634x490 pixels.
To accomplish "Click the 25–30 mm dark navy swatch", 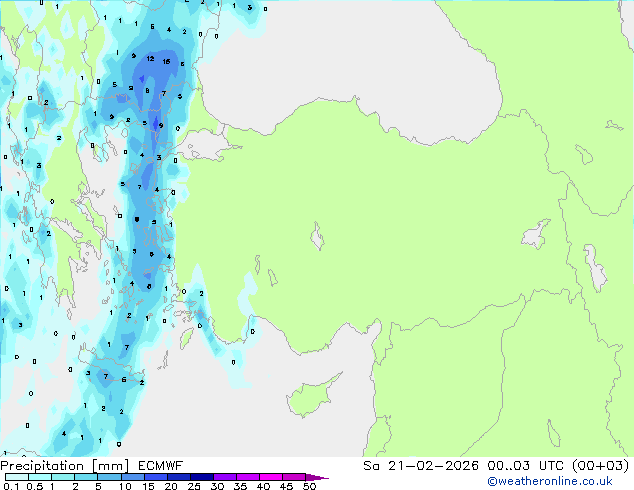I will pyautogui.click(x=202, y=477).
